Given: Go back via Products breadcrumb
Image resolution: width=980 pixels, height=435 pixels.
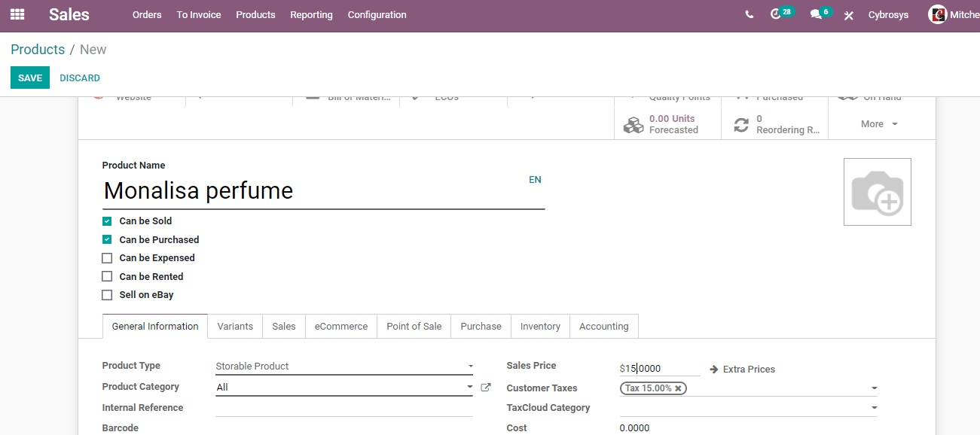Looking at the screenshot, I should [x=38, y=50].
